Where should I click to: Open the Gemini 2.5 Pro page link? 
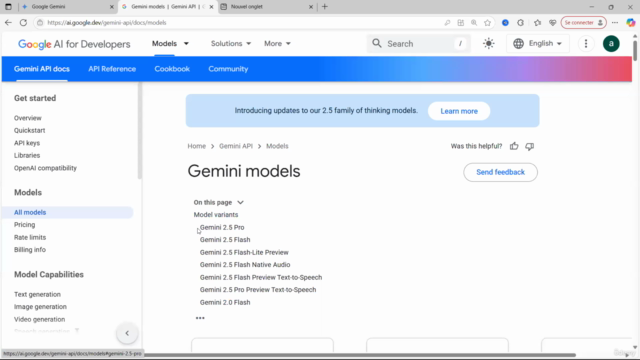tap(222, 227)
